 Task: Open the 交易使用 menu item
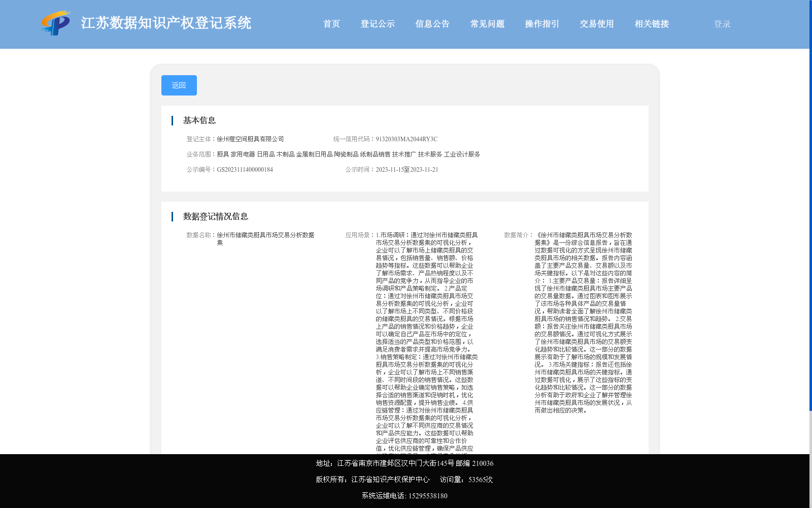pos(597,24)
